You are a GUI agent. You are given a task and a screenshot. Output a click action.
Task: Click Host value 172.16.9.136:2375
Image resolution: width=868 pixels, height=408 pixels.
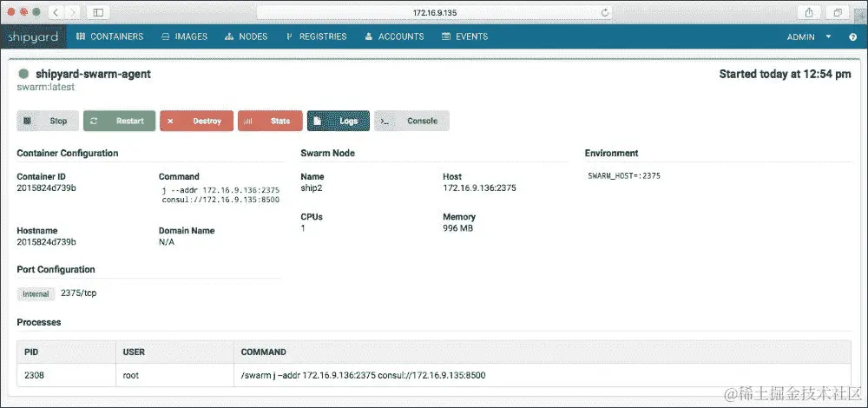(x=479, y=188)
